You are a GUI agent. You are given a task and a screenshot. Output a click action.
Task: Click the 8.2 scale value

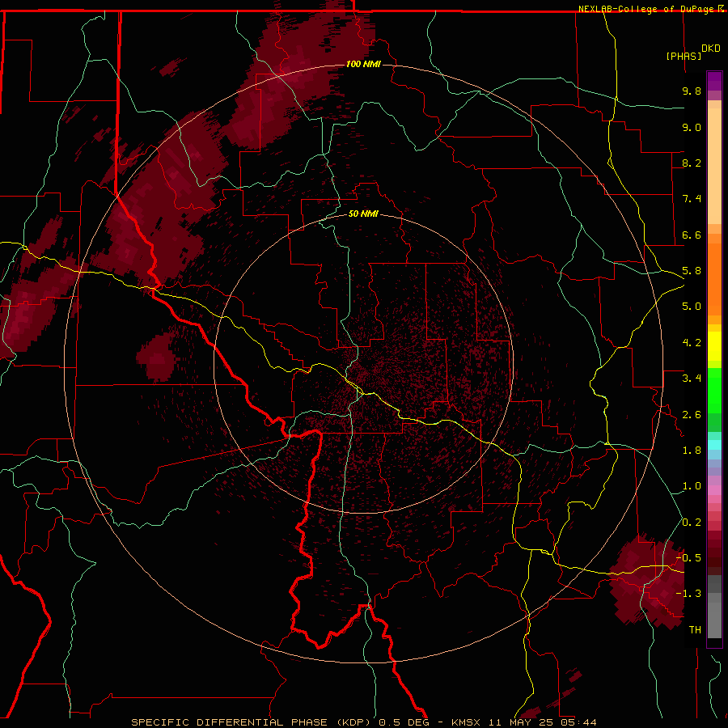coord(692,163)
